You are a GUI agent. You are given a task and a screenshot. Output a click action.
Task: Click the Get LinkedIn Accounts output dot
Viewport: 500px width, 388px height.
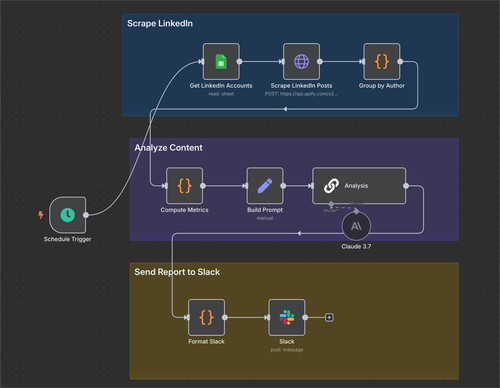pos(239,62)
